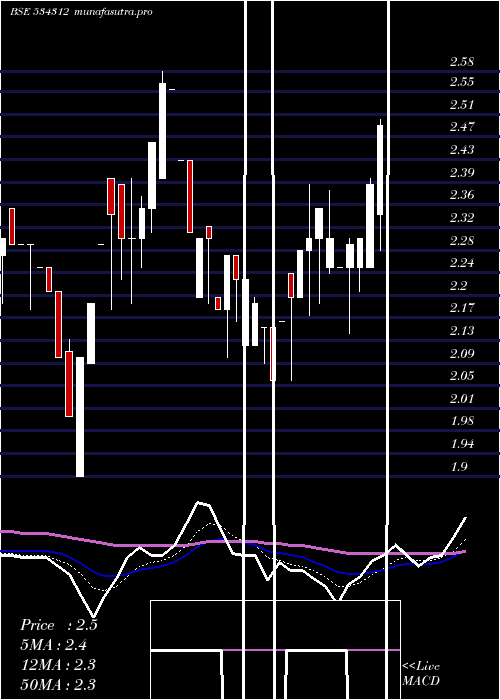Select the 2.17 price axis label

coord(462,308)
